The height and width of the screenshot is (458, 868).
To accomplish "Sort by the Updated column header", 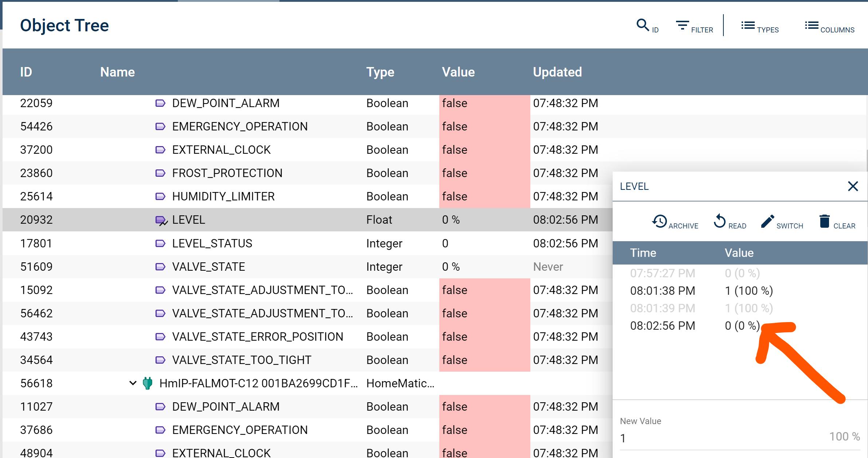I will pyautogui.click(x=557, y=72).
